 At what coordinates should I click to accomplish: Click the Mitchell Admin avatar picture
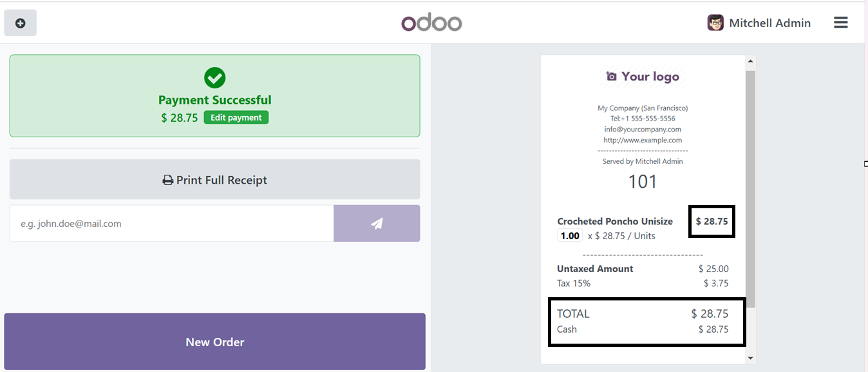(715, 23)
